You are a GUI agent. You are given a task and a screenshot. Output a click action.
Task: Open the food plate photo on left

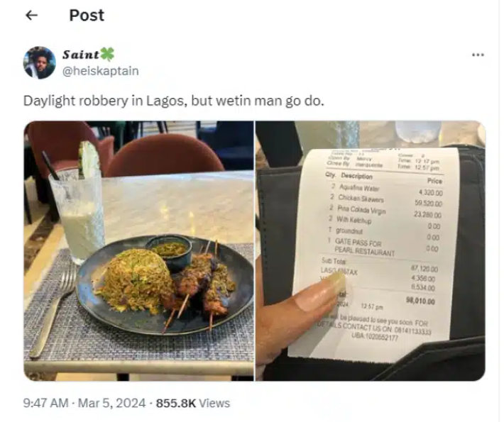(x=138, y=251)
